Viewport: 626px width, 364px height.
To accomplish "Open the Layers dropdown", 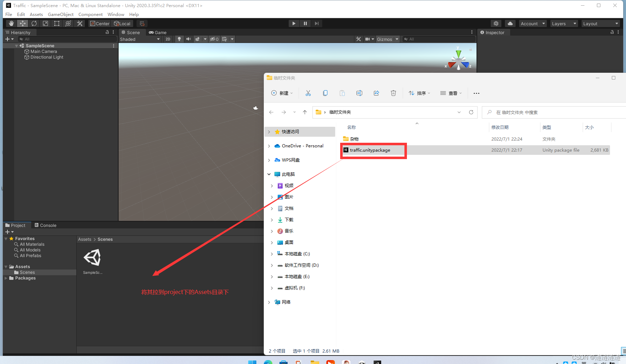I will (x=564, y=23).
